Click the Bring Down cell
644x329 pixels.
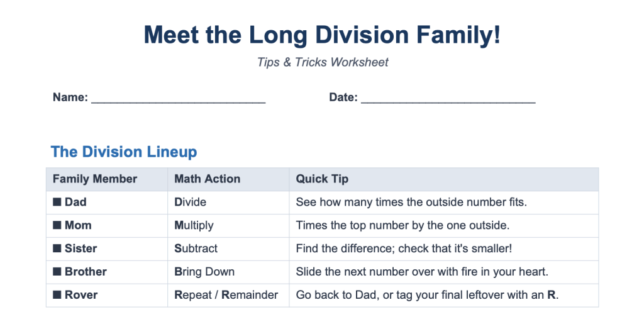tap(228, 272)
